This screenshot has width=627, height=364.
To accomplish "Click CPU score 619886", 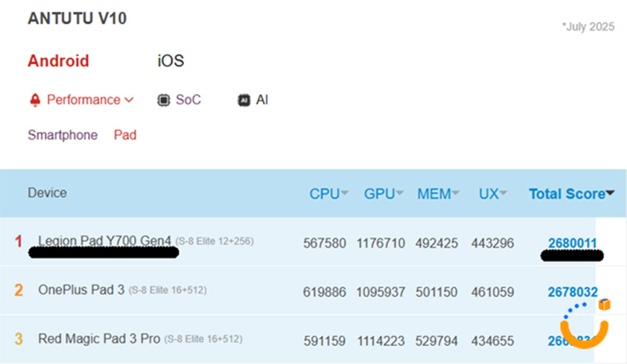I will click(324, 292).
